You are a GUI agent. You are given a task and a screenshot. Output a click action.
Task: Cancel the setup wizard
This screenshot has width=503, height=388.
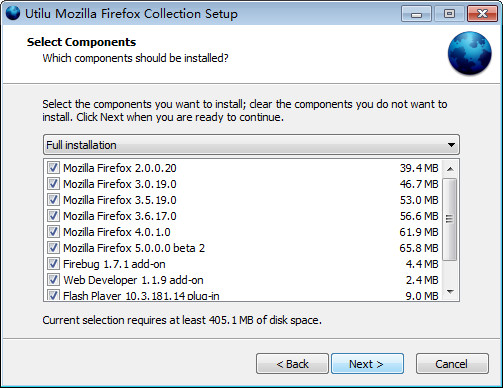(x=452, y=364)
